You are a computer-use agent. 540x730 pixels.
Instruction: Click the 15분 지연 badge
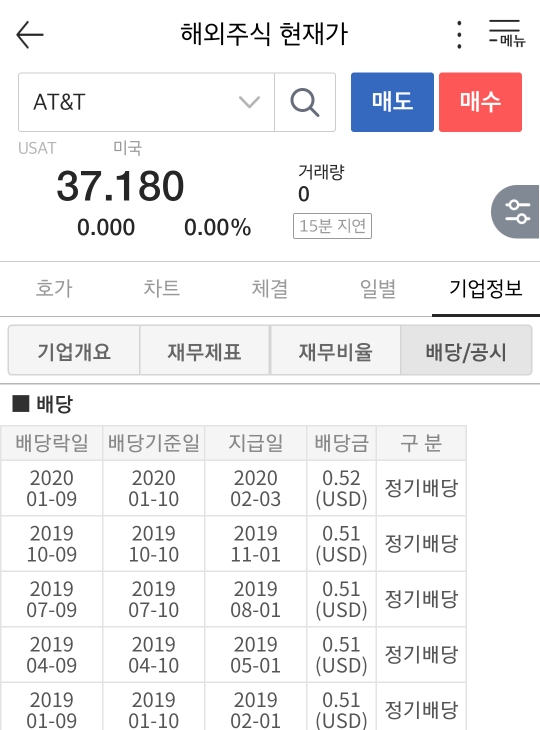tap(332, 226)
